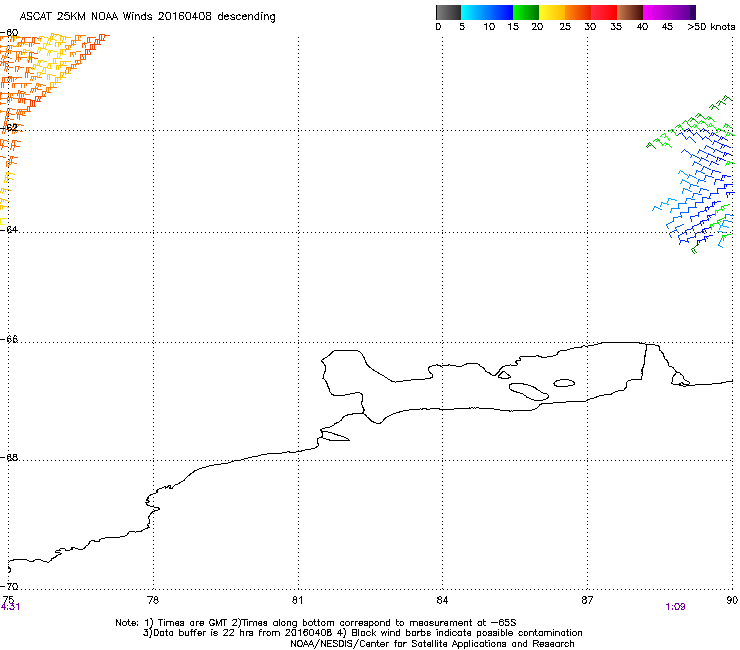Click the '84' longitude label
The image size is (740, 650).
coord(442,600)
